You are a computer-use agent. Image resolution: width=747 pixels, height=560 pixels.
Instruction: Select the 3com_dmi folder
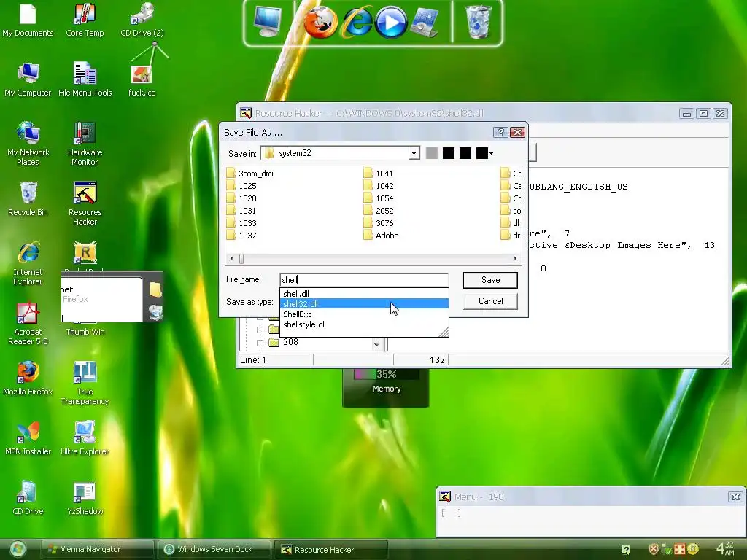250,174
